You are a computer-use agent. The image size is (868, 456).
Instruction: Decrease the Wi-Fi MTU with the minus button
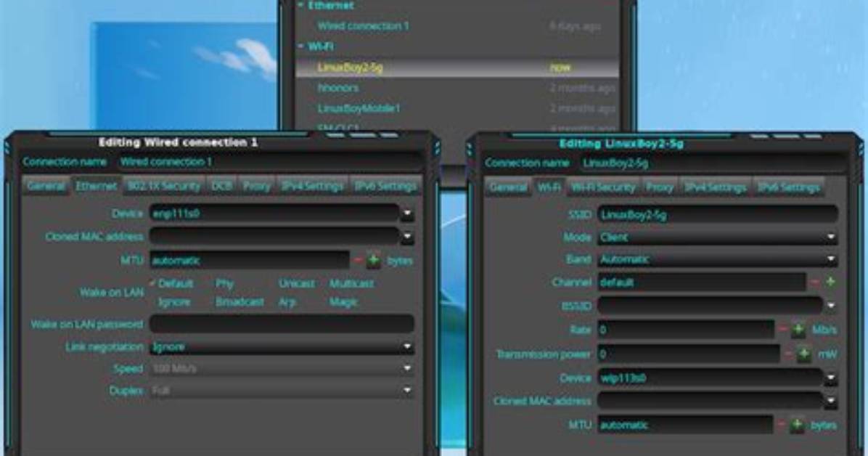pos(781,425)
